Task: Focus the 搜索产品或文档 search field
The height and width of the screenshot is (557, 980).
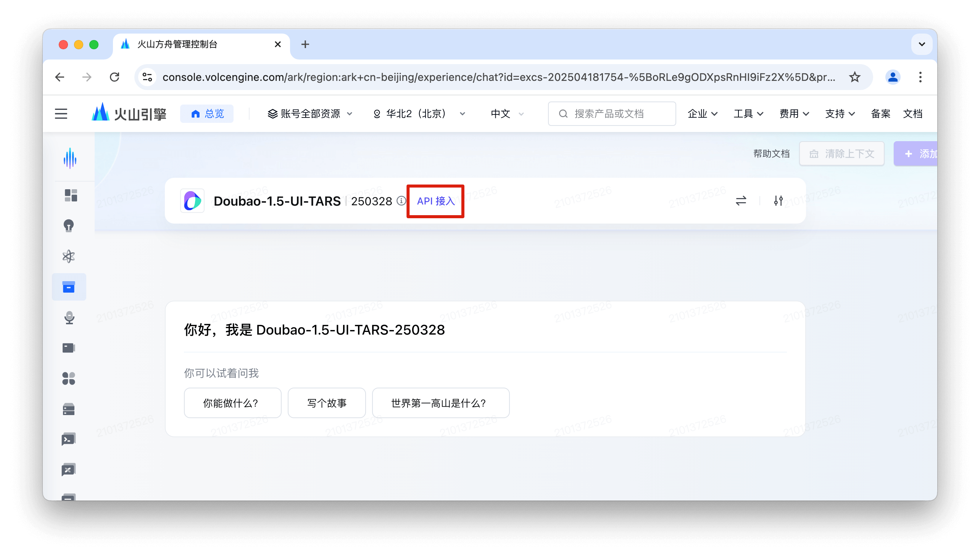Action: pos(612,114)
